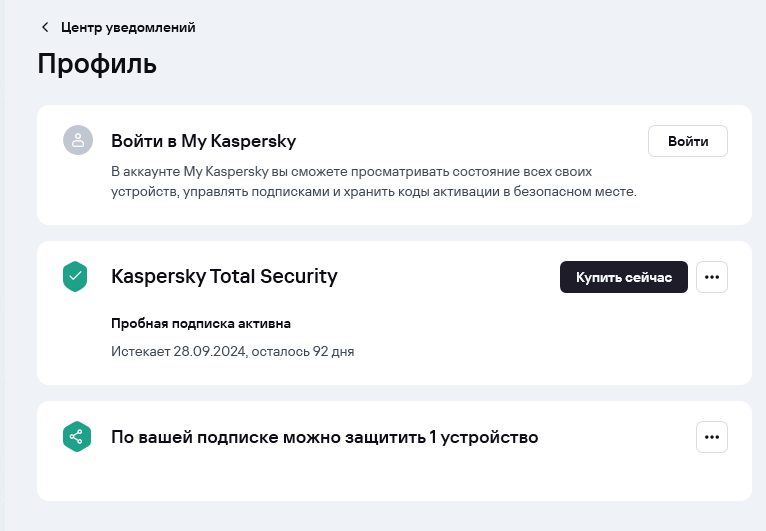Click blank area of the subscription card

pyautogui.click(x=537, y=342)
